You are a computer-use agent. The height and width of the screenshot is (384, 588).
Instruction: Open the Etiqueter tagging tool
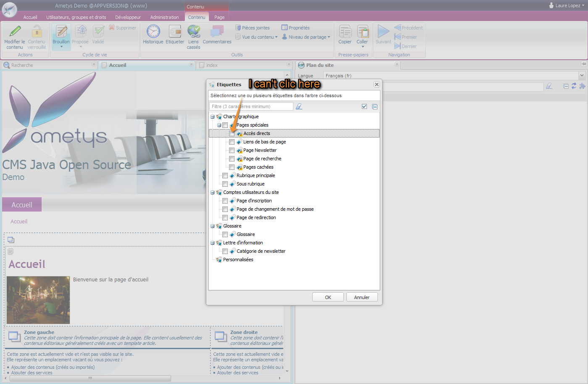(175, 32)
